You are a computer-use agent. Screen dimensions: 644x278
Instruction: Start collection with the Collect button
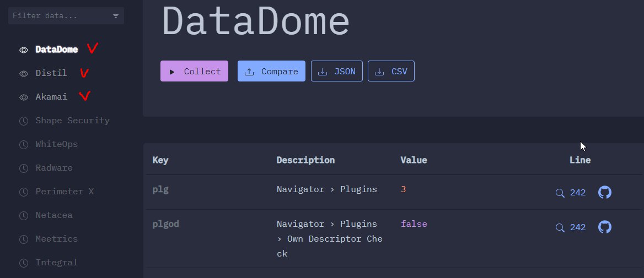(x=194, y=72)
